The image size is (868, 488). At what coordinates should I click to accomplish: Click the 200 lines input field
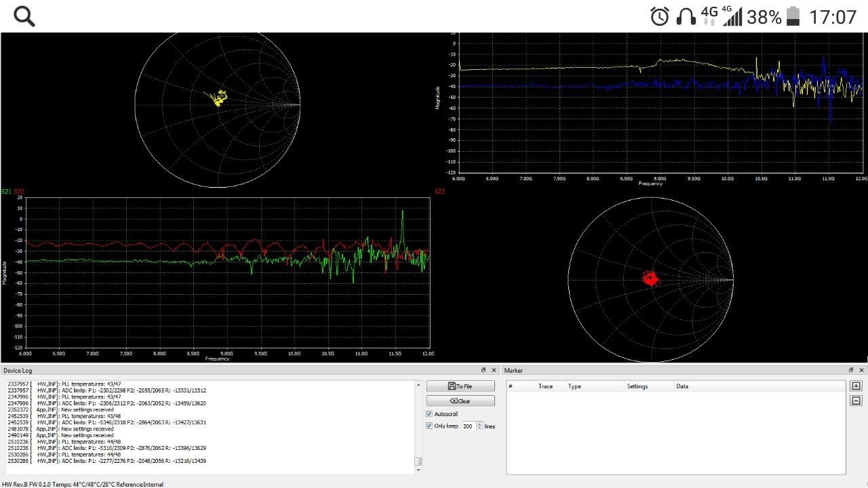pyautogui.click(x=467, y=426)
